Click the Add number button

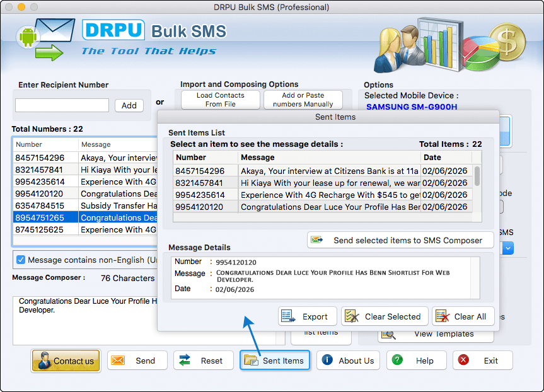[x=129, y=105]
